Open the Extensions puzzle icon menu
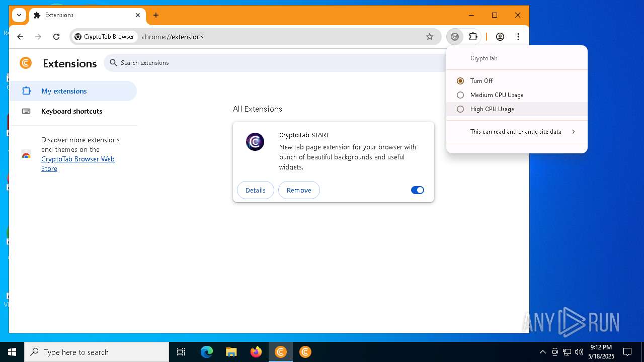Screen dimensions: 644x362 473,37
